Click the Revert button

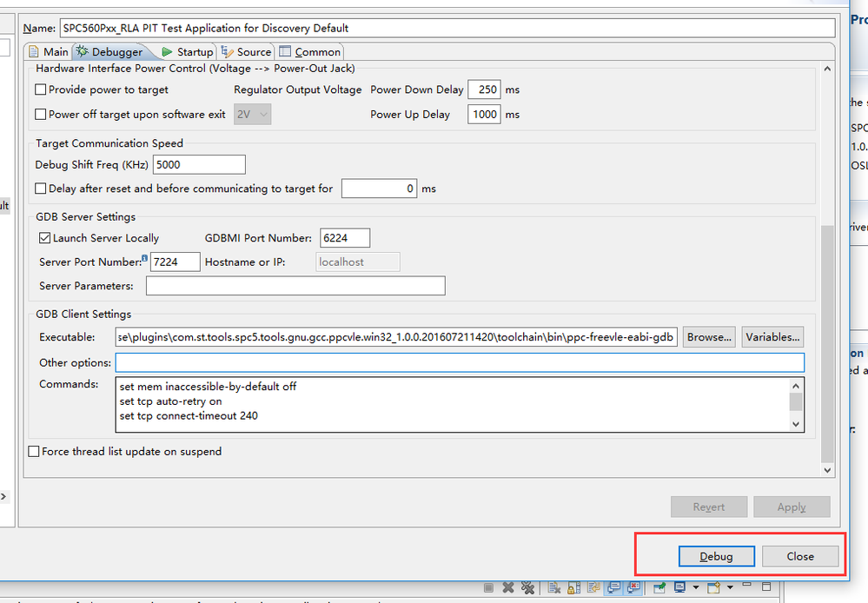709,507
